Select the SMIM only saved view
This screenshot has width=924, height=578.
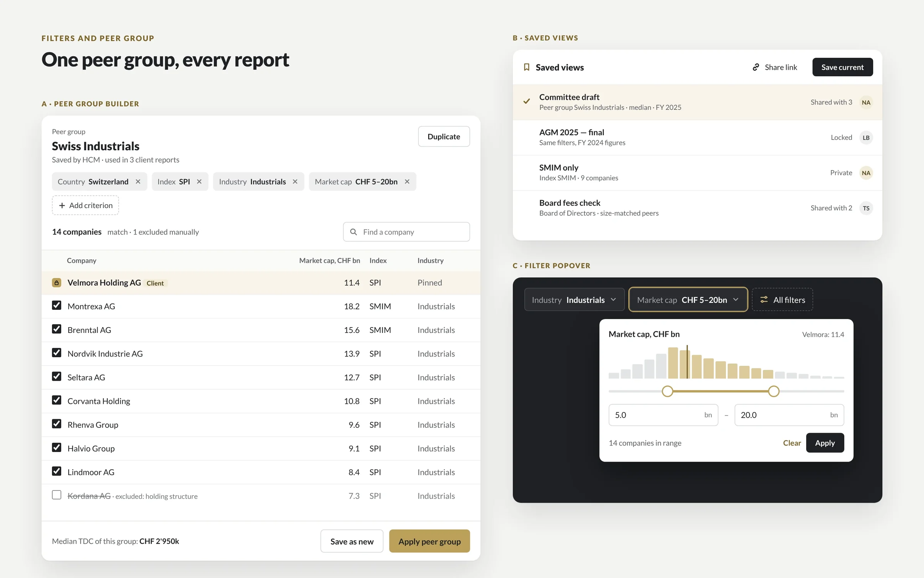[x=697, y=173]
